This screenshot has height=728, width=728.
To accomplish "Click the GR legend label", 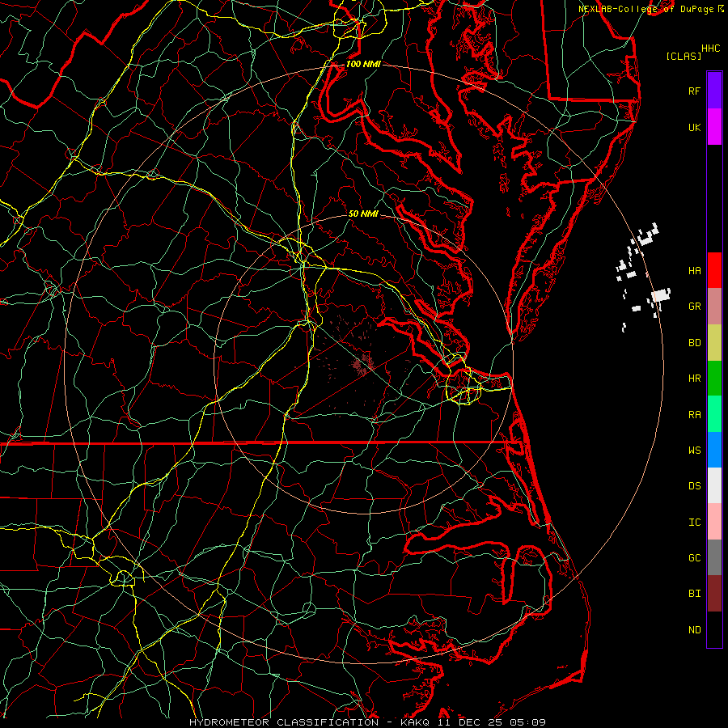I will 694,307.
